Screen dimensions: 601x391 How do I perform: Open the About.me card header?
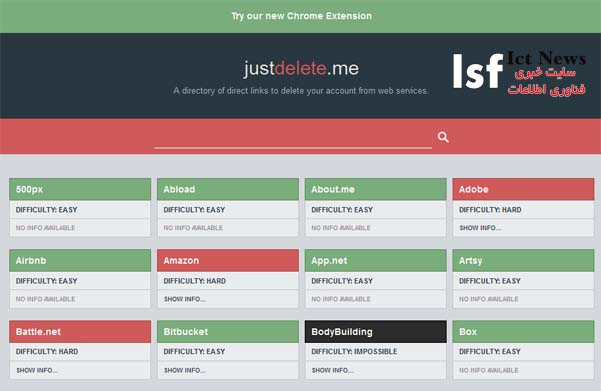[x=376, y=189]
